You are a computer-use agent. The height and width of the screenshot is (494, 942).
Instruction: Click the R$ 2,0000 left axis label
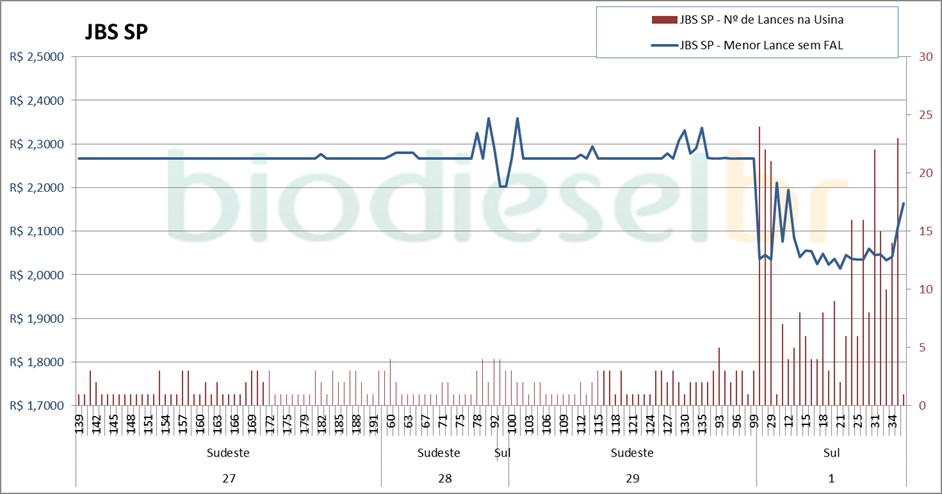[35, 275]
